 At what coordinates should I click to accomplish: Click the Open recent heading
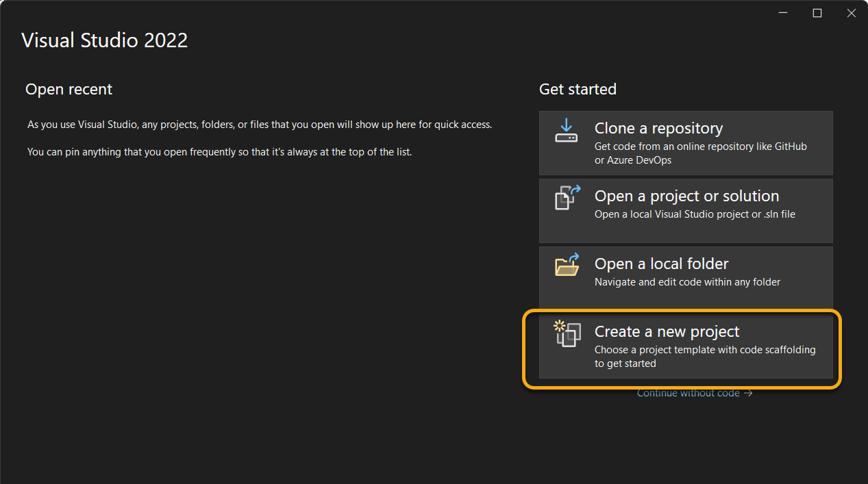[x=69, y=89]
